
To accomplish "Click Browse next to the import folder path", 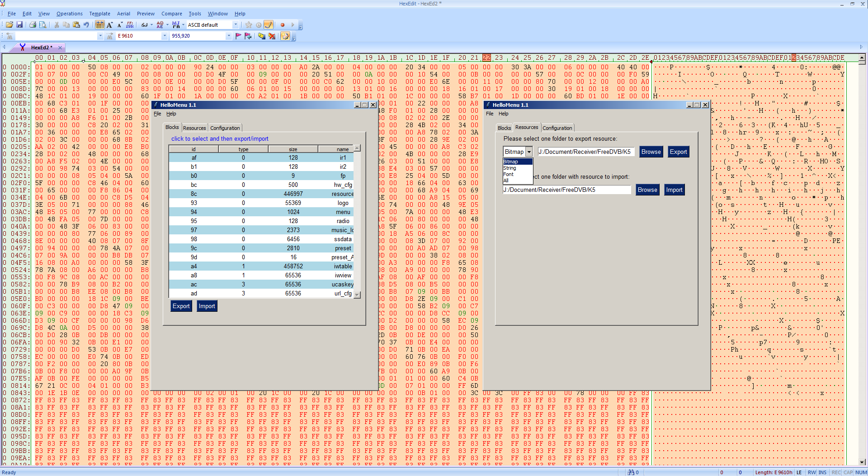I will click(x=647, y=190).
